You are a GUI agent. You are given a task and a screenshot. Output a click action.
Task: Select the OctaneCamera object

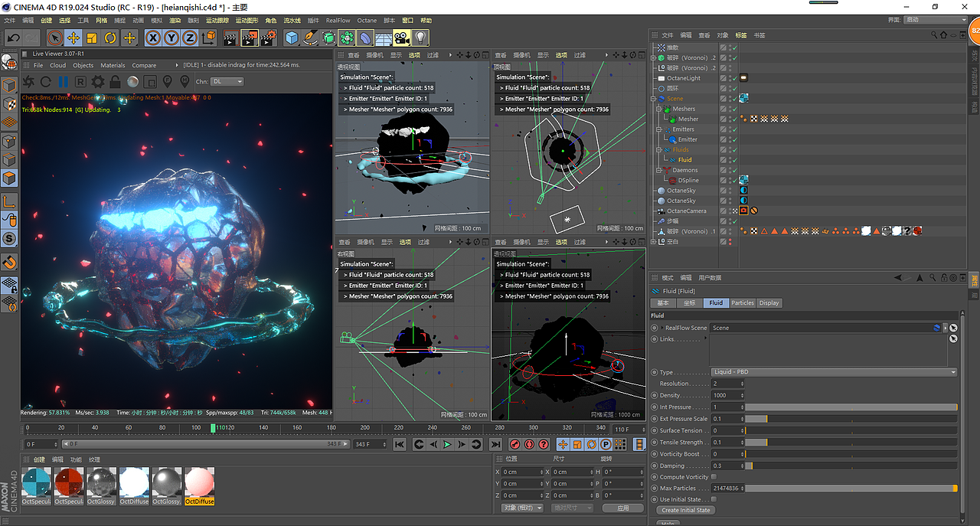pyautogui.click(x=686, y=211)
